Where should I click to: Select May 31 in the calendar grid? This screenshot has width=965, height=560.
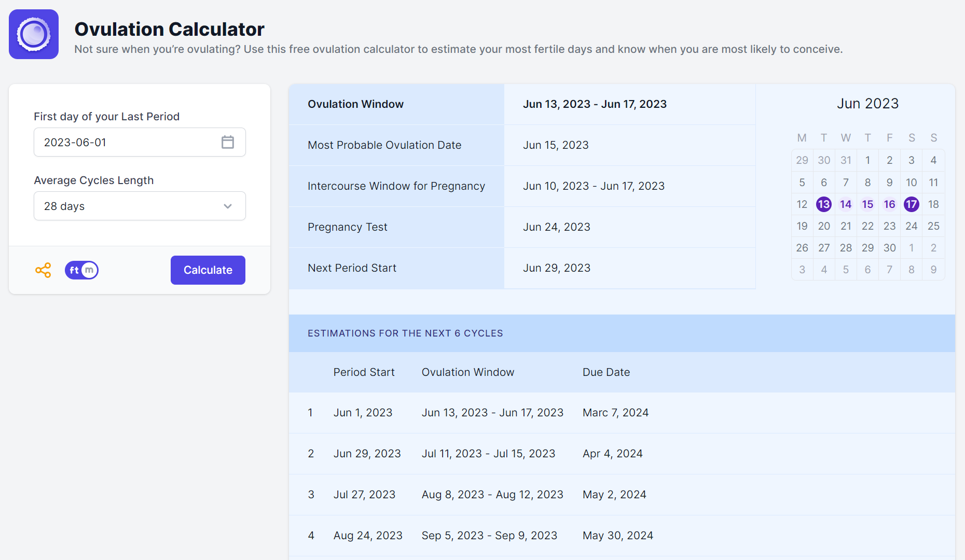coord(846,160)
